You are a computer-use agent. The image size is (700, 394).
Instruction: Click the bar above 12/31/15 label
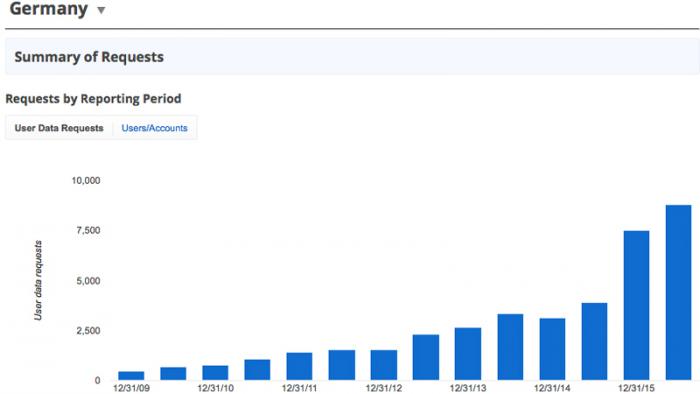[636, 306]
